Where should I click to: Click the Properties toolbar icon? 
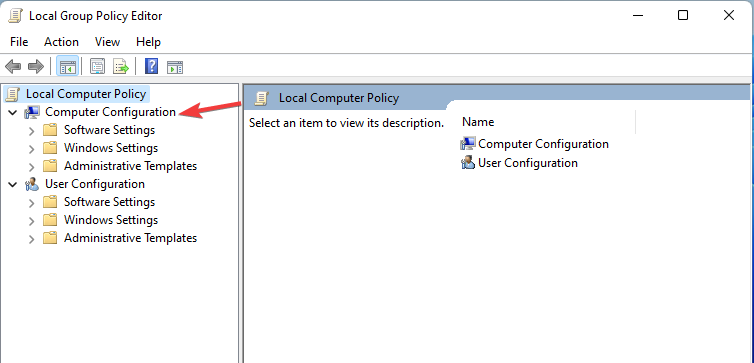[98, 66]
